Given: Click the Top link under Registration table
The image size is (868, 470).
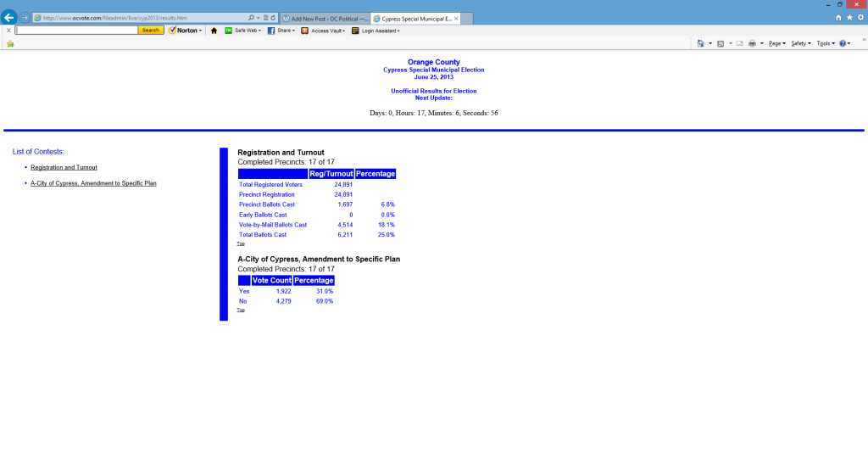Looking at the screenshot, I should point(241,243).
